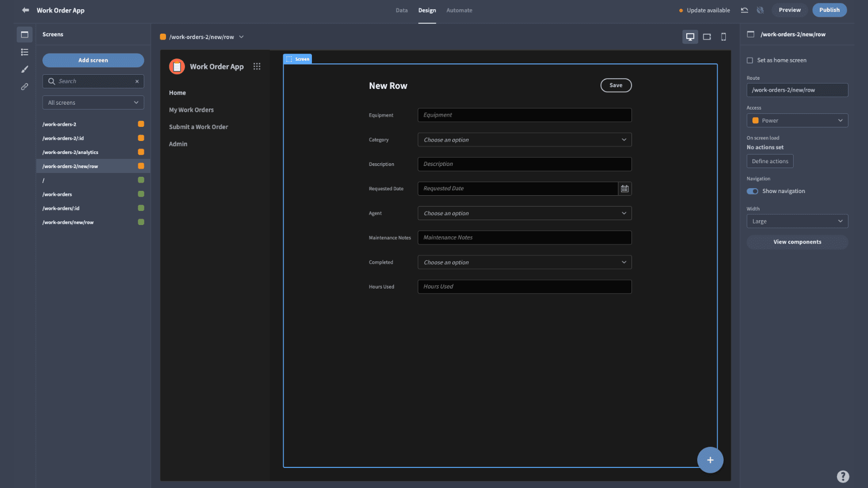Click orange swatch for /work-orders-2/analytics
Viewport: 868px width, 488px height.
pyautogui.click(x=141, y=152)
